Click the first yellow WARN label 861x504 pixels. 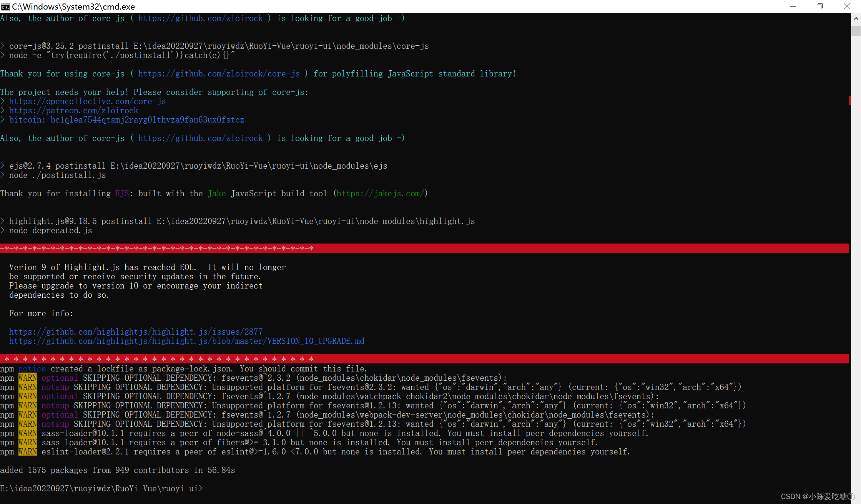coord(28,378)
